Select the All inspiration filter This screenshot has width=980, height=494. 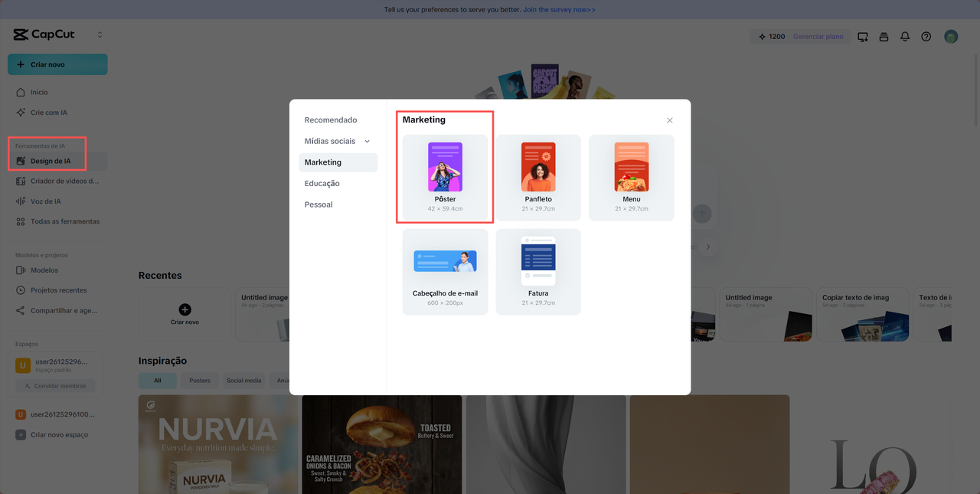pyautogui.click(x=157, y=380)
